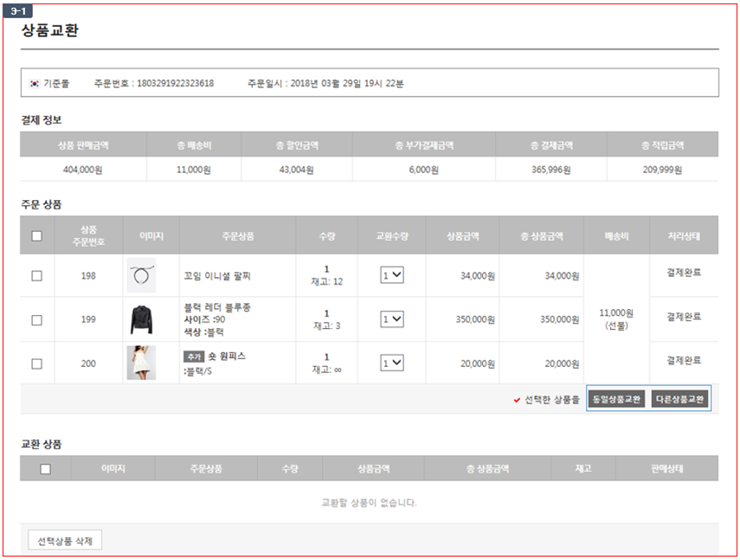The width and height of the screenshot is (740, 560).
Task: Open the white dress product thumbnail
Action: [141, 363]
